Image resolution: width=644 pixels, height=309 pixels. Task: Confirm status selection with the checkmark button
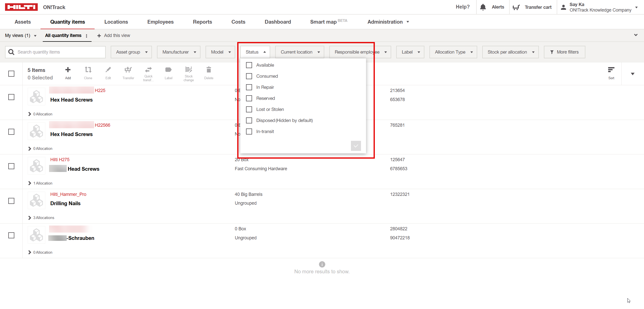pyautogui.click(x=356, y=146)
